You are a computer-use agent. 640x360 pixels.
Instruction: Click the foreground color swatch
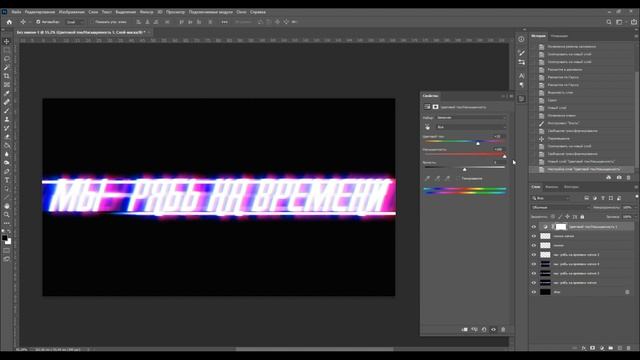pos(4,238)
